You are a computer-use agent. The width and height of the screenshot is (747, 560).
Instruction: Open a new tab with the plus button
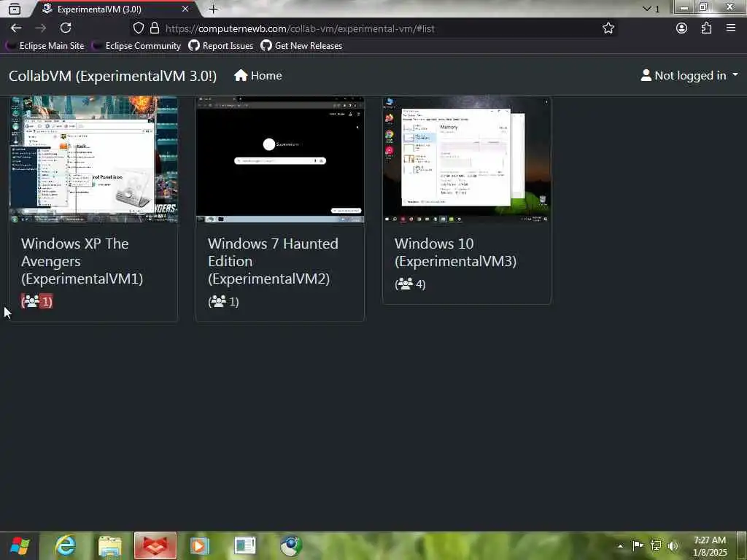[x=214, y=9]
